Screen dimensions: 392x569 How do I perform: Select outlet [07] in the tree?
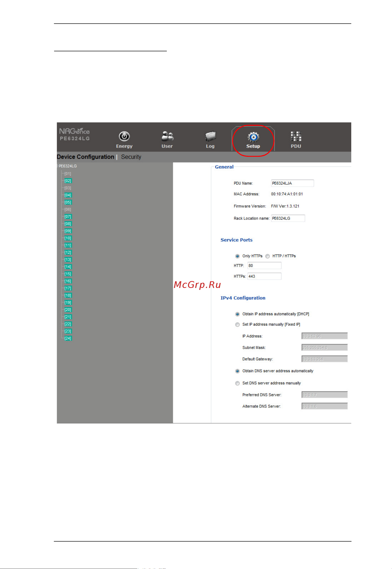68,217
